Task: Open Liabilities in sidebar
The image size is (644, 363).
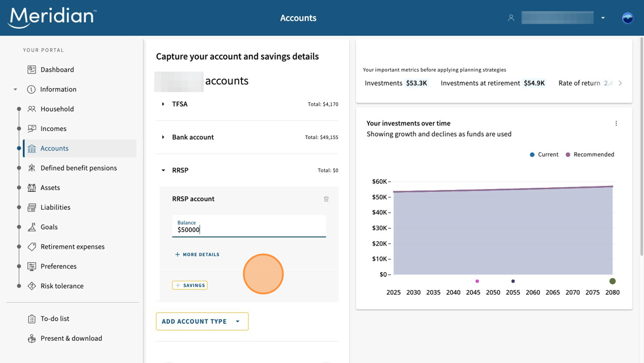Action: 55,207
